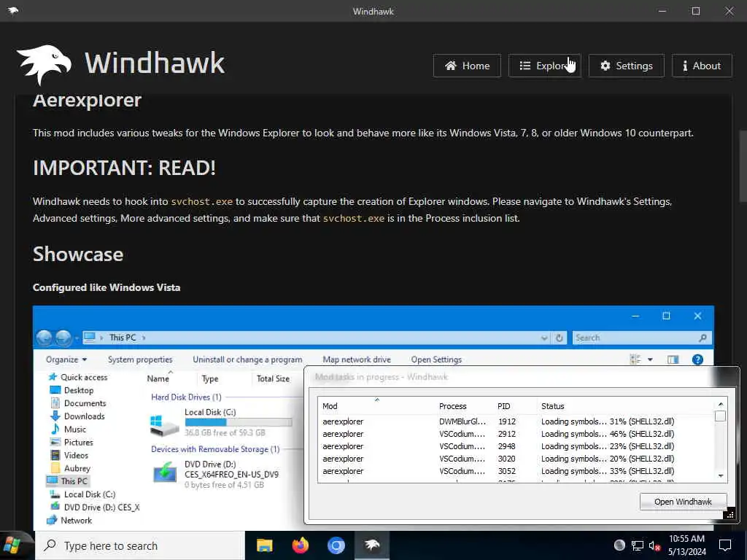Click the Search field in the showcase Explorer
Screen dimensions: 747x560
[x=642, y=338]
